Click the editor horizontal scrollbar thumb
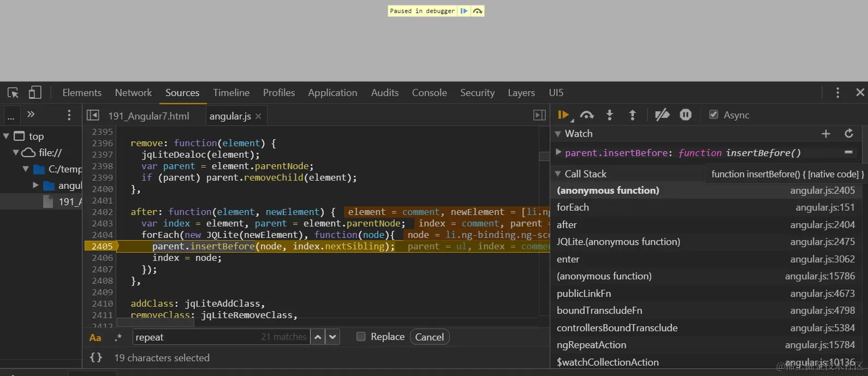The height and width of the screenshot is (376, 868). click(x=156, y=323)
